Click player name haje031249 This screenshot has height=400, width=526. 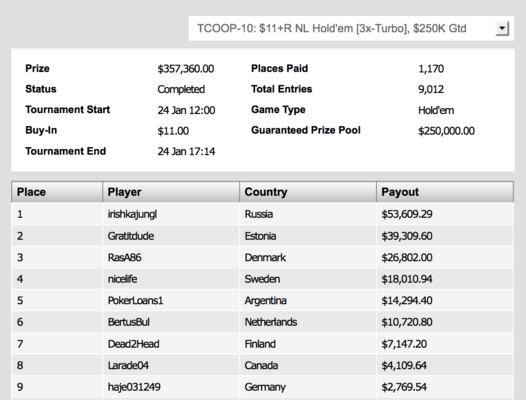[x=134, y=387]
